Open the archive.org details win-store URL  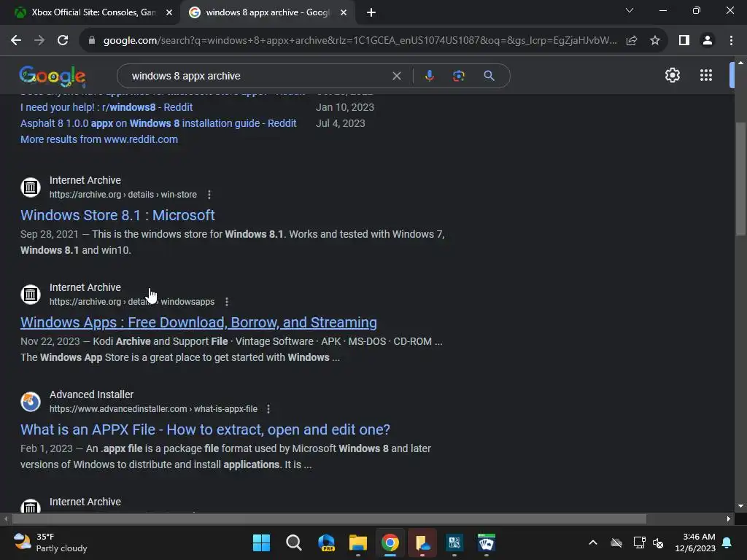pyautogui.click(x=123, y=194)
